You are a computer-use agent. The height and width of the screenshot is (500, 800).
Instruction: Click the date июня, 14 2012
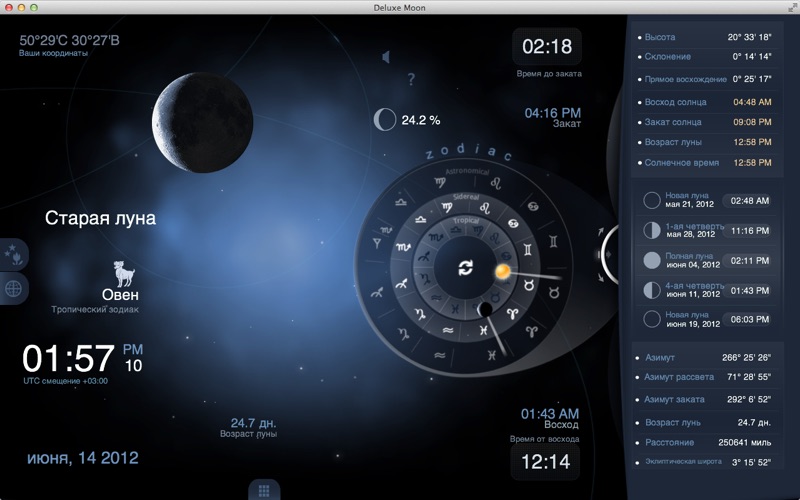click(83, 458)
